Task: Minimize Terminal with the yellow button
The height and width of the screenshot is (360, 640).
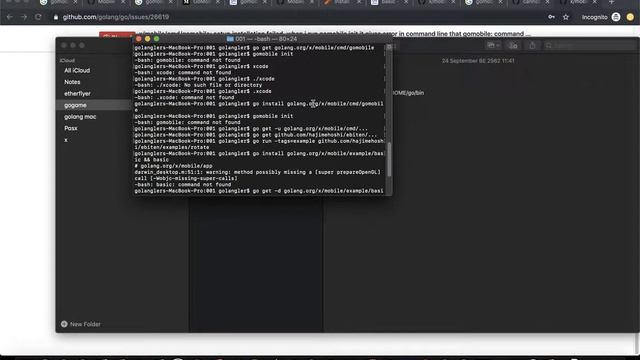Action: 148,39
